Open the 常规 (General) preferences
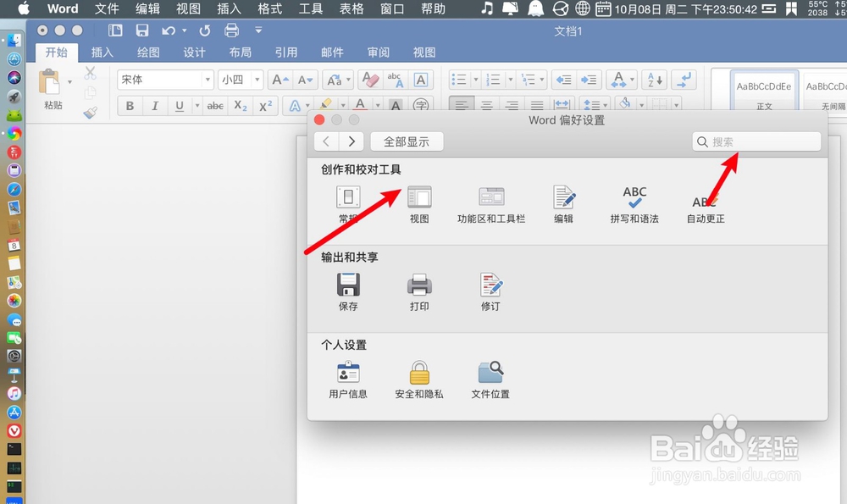Screen dimensions: 847x504 [348, 203]
